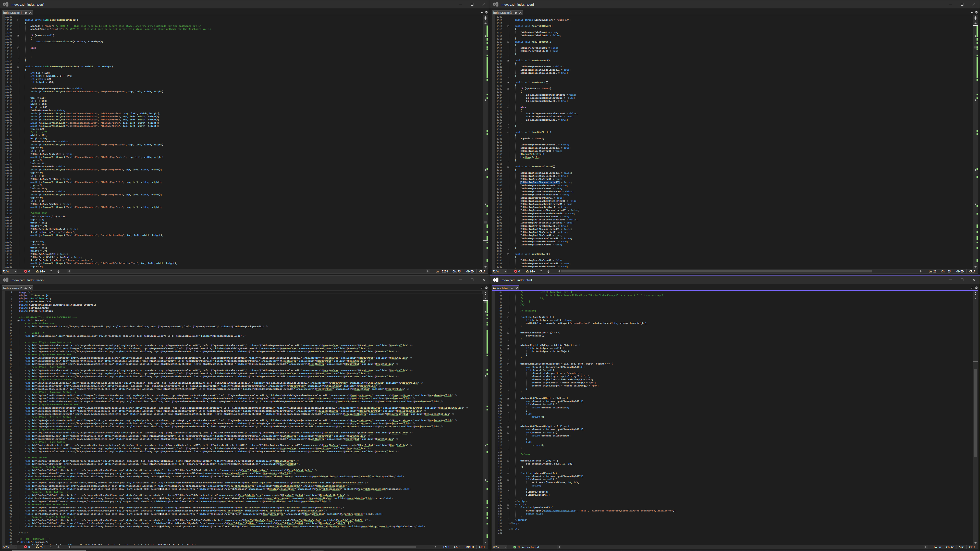
Task: Go to next issue in Index.razor:1 window
Action: point(58,271)
